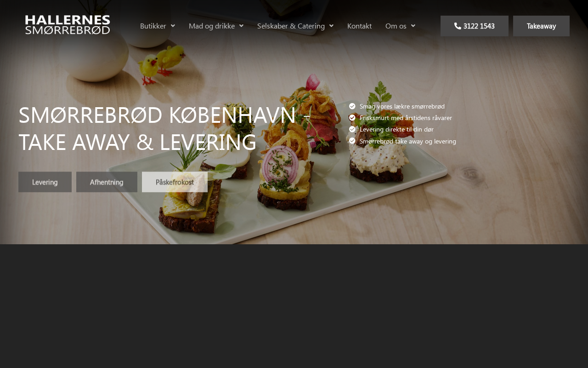The height and width of the screenshot is (368, 588).
Task: Select the Mad og drikke menu
Action: click(212, 26)
